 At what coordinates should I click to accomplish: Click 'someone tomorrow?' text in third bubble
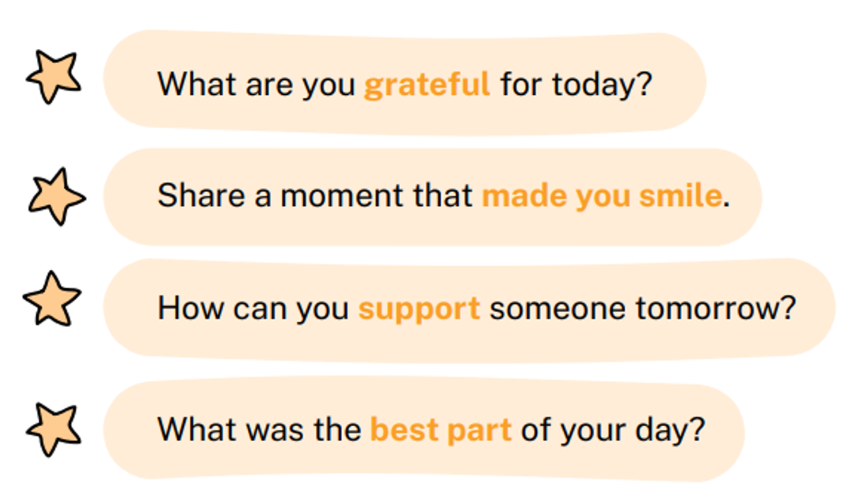[642, 309]
